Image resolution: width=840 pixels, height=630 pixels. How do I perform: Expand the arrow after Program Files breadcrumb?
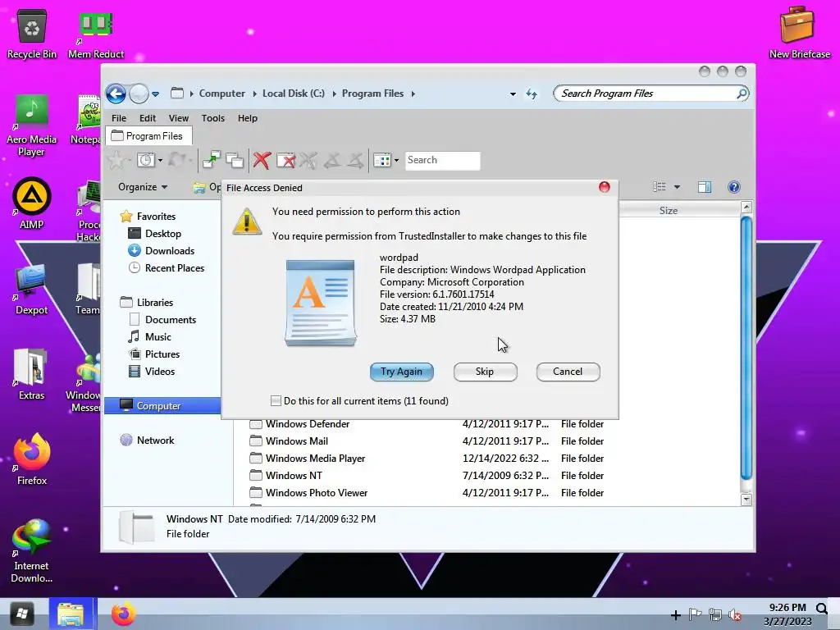coord(413,94)
